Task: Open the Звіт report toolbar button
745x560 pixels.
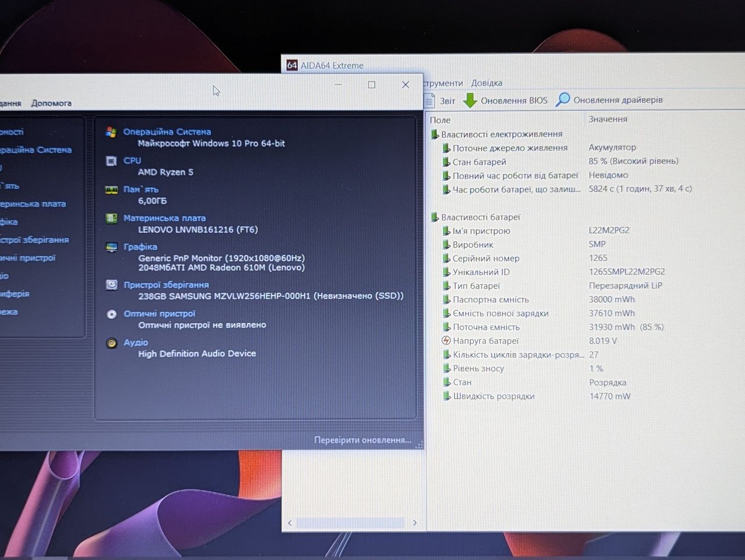Action: tap(440, 101)
